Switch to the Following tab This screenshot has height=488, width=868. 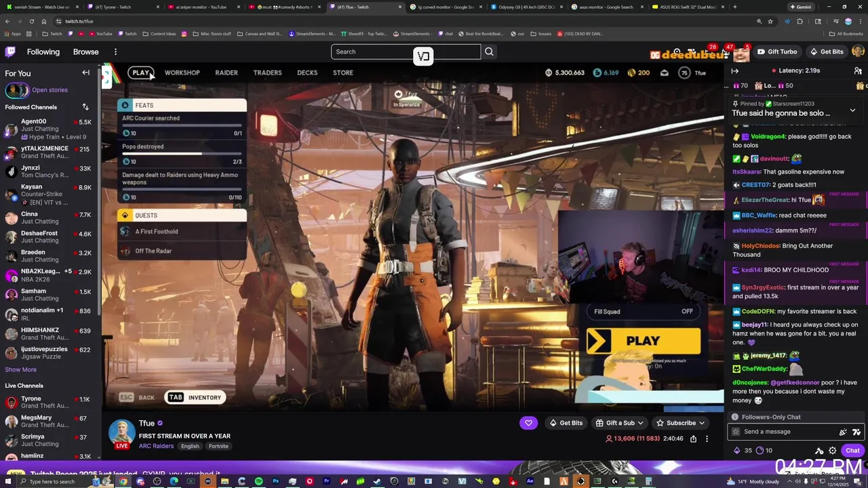(43, 52)
